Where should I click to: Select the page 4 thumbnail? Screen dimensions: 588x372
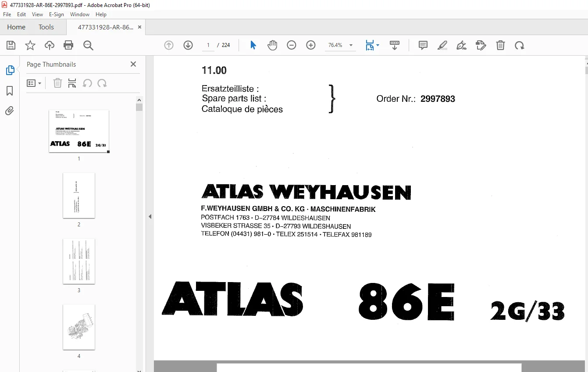[x=79, y=327]
